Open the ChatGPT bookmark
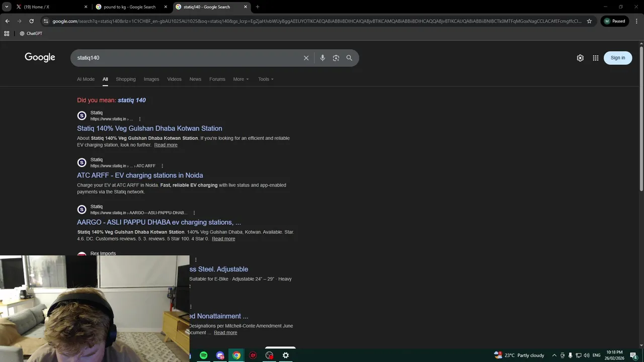 31,33
